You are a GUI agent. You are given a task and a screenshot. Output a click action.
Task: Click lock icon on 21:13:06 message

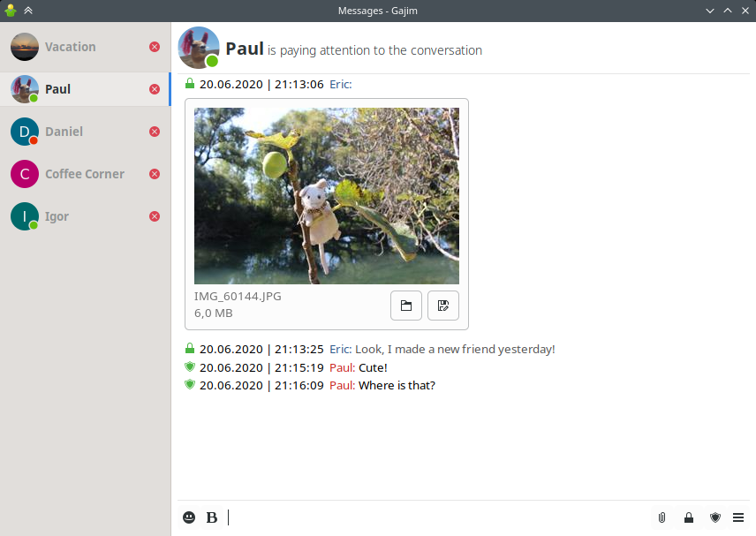[x=190, y=83]
